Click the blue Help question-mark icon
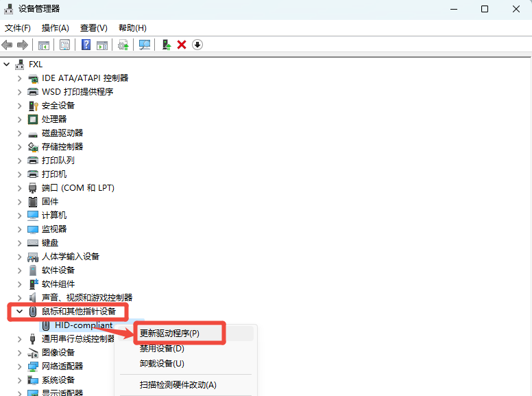Viewport: 532px width, 396px height. point(86,45)
